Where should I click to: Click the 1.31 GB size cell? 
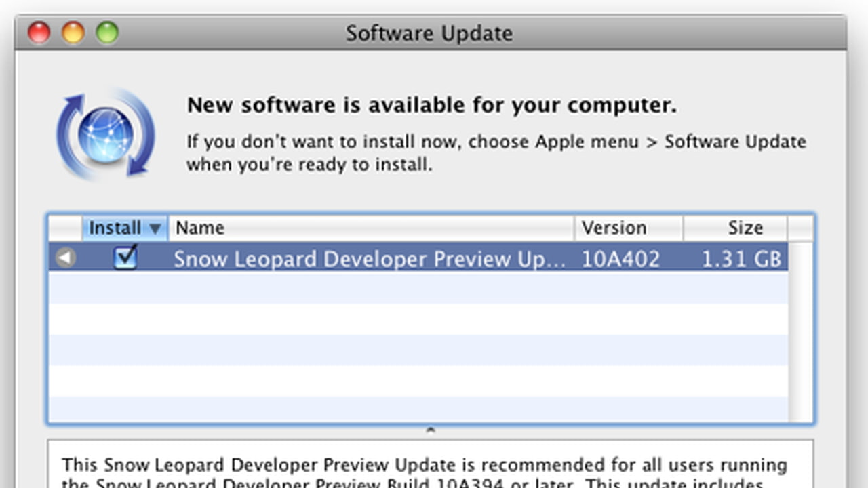[x=741, y=259]
